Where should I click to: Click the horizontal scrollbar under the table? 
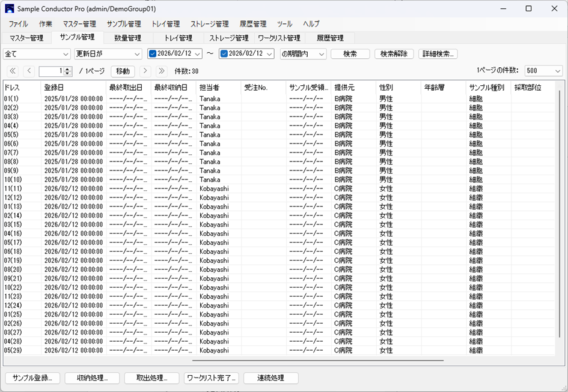(x=317, y=361)
